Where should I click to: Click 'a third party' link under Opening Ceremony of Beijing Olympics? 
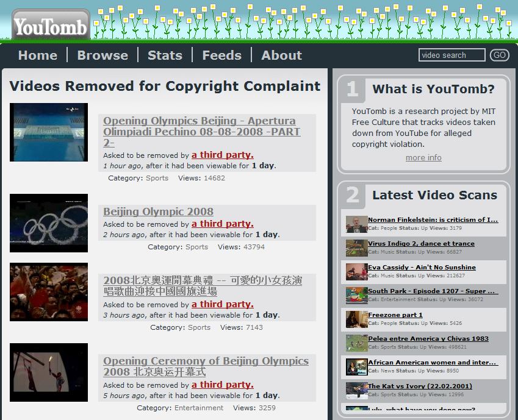tap(223, 385)
